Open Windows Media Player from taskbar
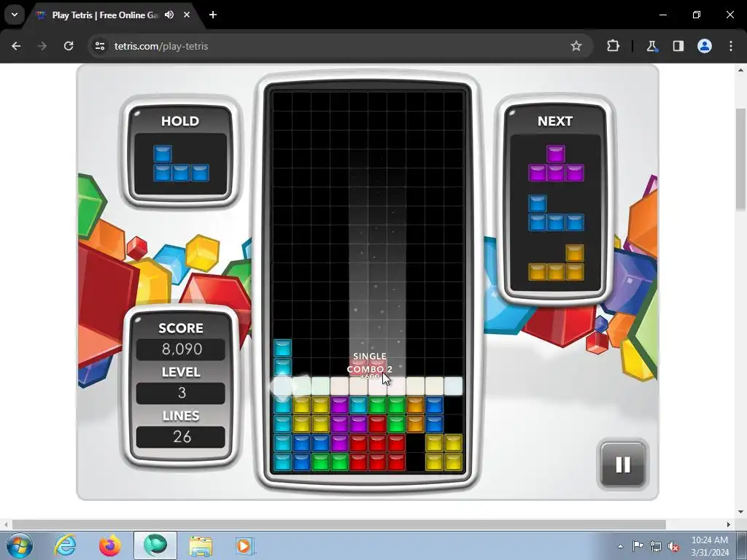747x560 pixels. click(245, 545)
